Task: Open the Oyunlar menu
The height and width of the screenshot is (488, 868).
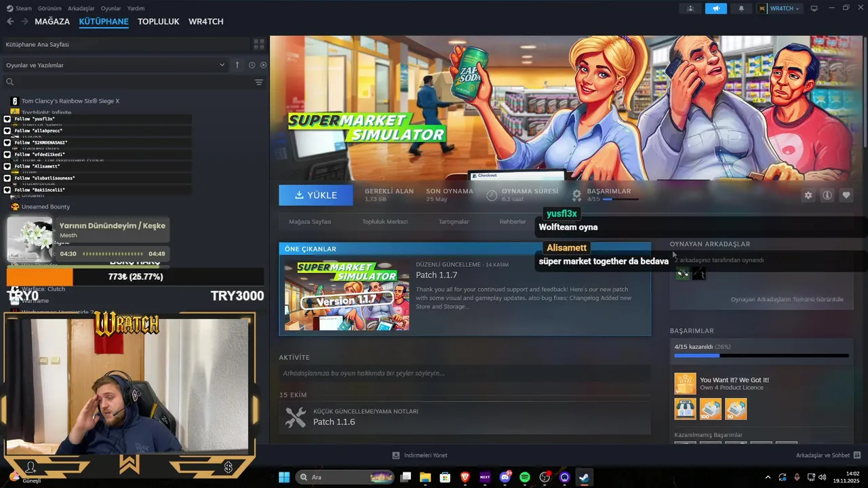Action: 111,8
